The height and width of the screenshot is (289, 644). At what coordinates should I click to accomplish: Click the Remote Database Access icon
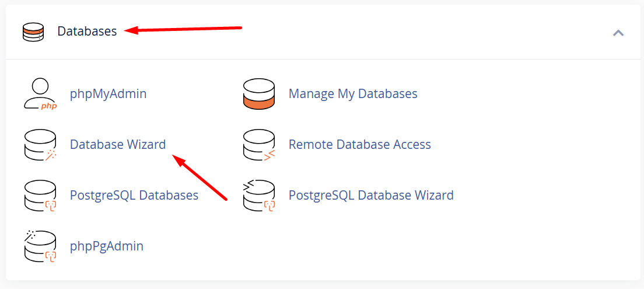click(258, 145)
